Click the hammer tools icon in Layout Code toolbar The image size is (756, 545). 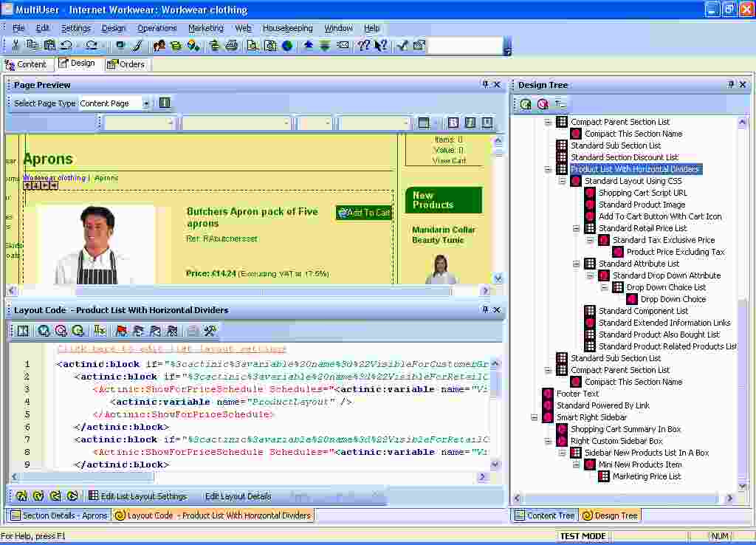(210, 331)
